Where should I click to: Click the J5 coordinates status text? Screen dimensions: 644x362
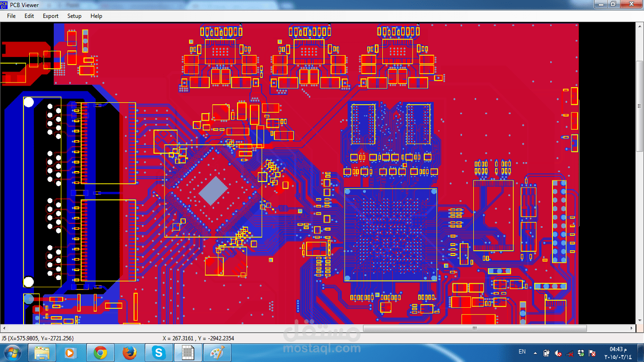(38, 338)
